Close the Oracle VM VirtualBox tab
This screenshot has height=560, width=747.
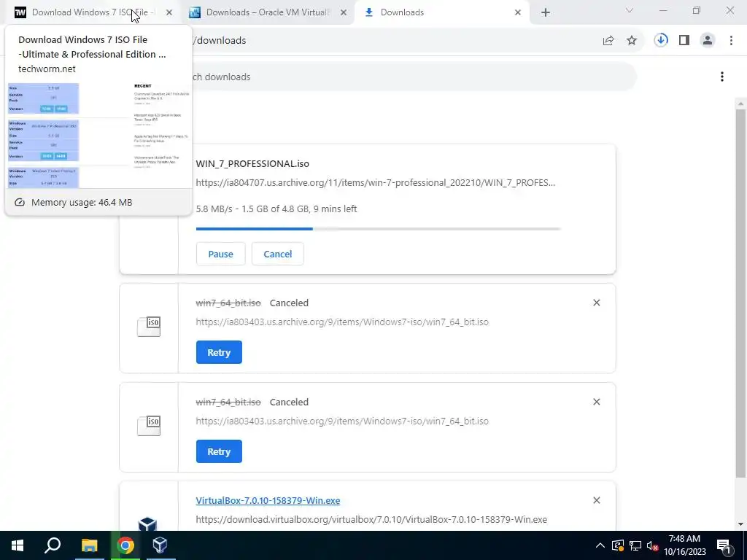[344, 12]
